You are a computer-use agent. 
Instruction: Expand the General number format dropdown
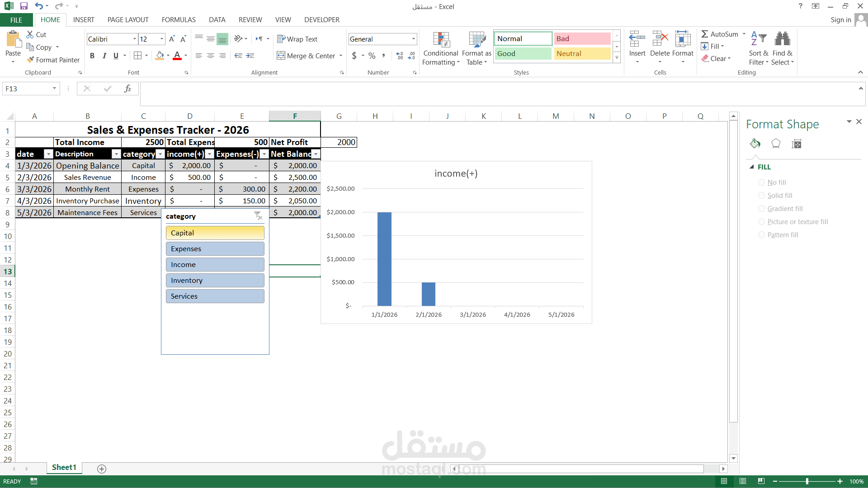pos(413,39)
